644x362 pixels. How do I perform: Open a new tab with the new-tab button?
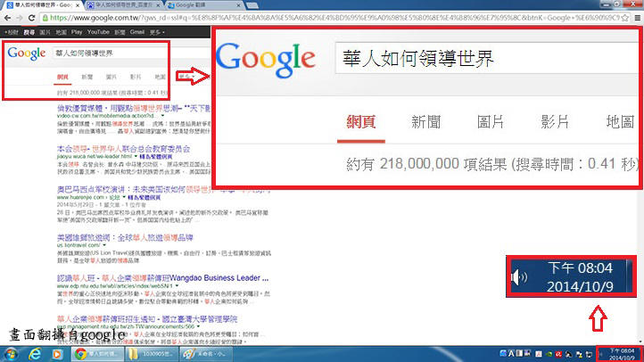coord(252,5)
